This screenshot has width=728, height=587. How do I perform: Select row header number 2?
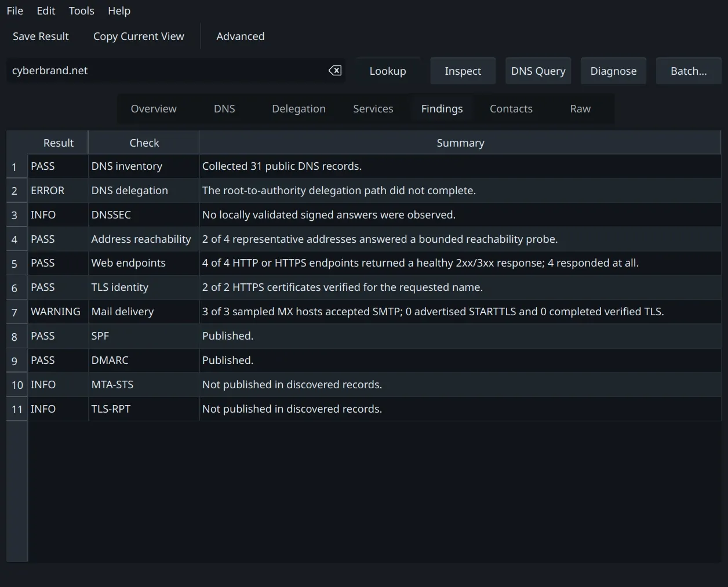click(x=17, y=191)
